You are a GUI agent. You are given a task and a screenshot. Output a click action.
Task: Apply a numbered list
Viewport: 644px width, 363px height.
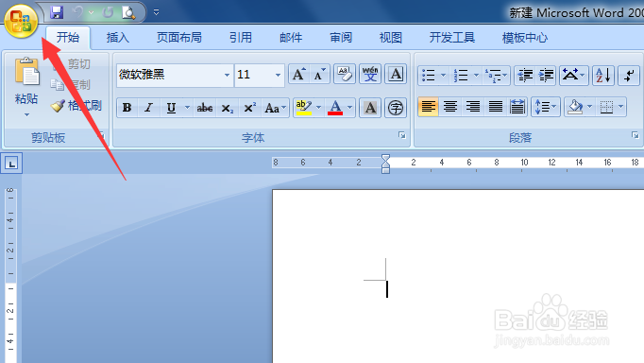tap(461, 76)
